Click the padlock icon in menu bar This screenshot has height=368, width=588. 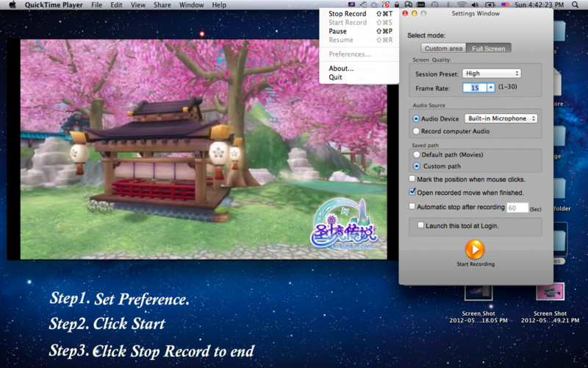(397, 5)
